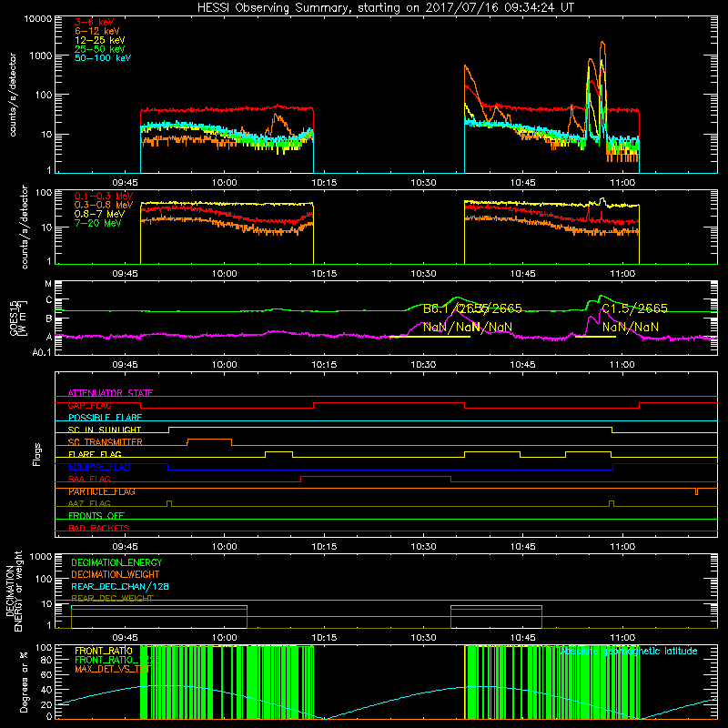Select the SC_TRANSMITTER flag label
Screen dimensions: 728x728
click(x=105, y=442)
